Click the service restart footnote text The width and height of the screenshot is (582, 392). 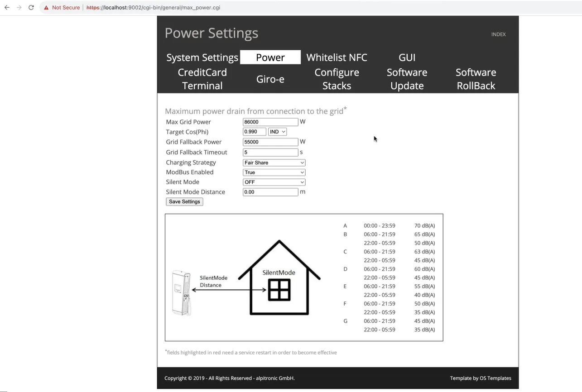point(252,352)
